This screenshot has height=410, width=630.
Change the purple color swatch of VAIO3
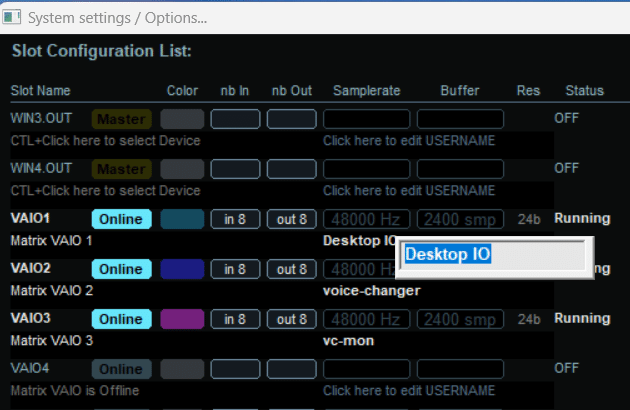[182, 319]
